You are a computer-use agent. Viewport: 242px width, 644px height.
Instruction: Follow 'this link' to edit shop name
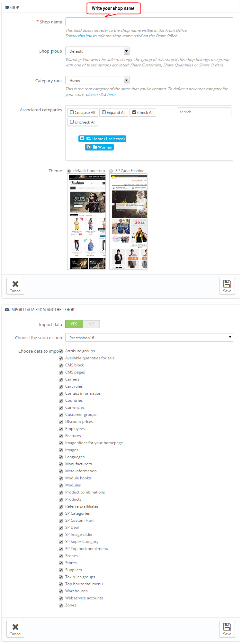tap(85, 36)
